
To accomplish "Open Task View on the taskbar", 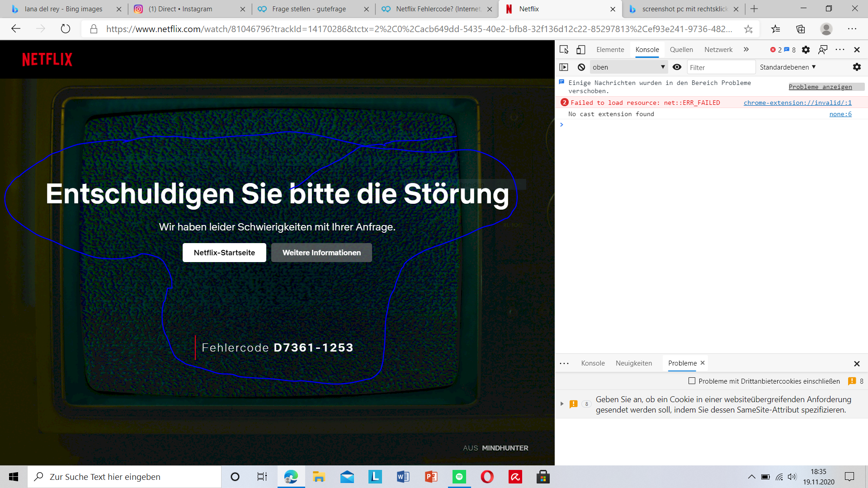I will pyautogui.click(x=262, y=477).
